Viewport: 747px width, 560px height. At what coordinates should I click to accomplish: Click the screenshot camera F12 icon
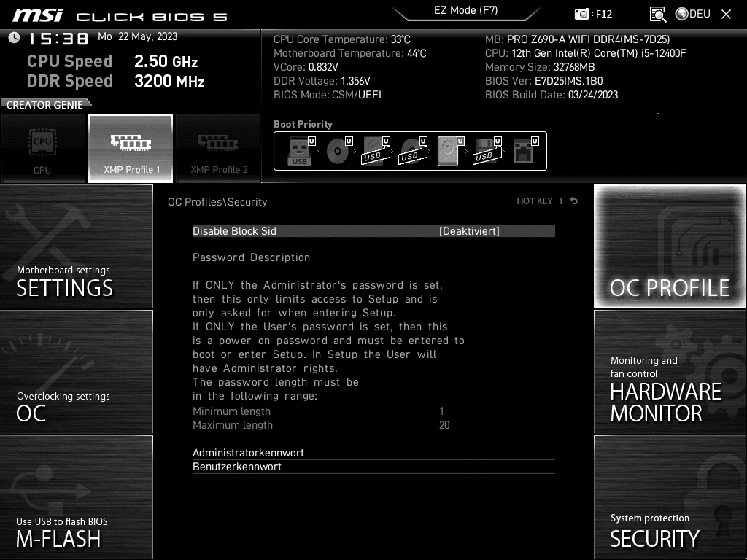click(581, 14)
